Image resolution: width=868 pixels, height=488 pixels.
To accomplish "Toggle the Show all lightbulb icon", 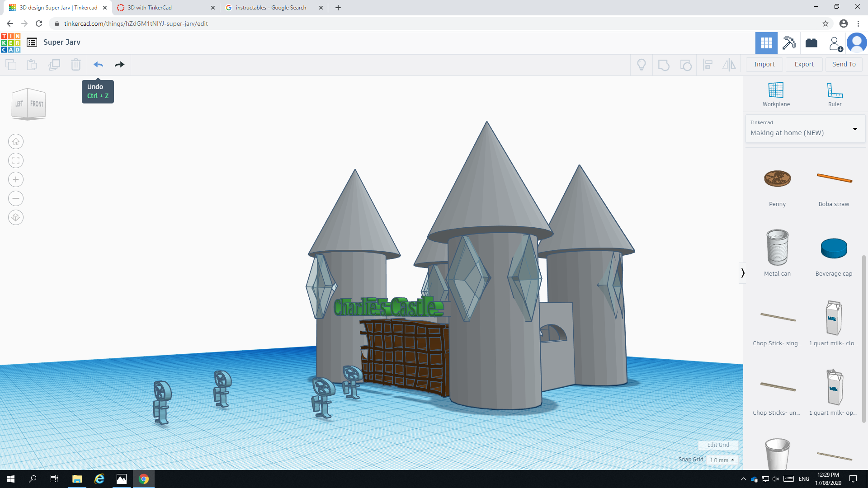I will [642, 65].
